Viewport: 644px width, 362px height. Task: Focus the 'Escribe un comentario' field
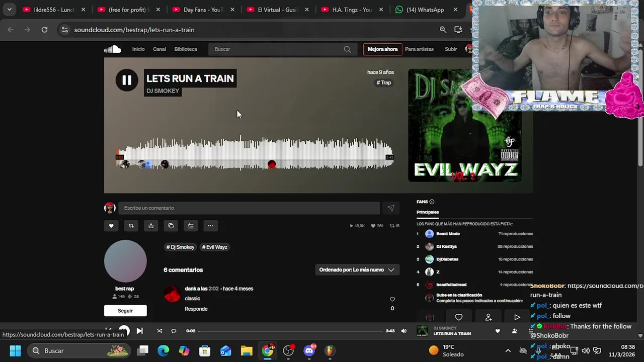(x=249, y=208)
